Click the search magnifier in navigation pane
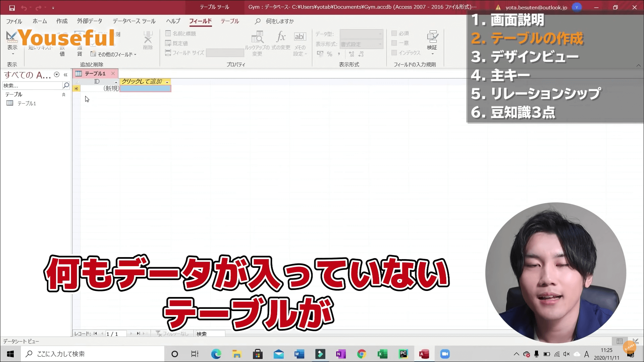Viewport: 644px width, 362px height. (x=66, y=85)
